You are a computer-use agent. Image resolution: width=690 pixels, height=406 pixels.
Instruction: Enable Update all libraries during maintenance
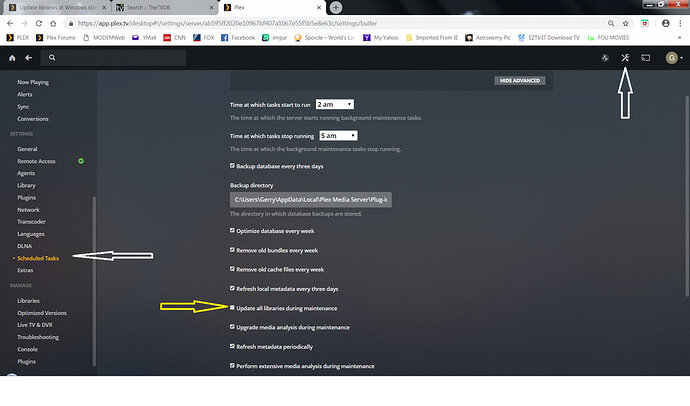point(232,307)
